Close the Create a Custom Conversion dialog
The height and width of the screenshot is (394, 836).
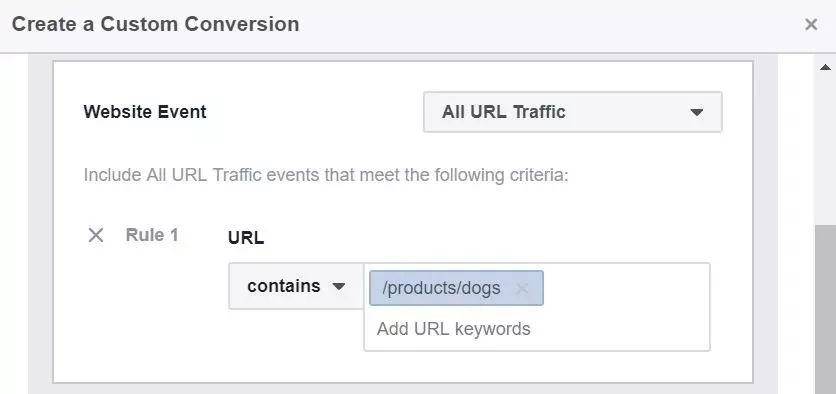pos(811,24)
